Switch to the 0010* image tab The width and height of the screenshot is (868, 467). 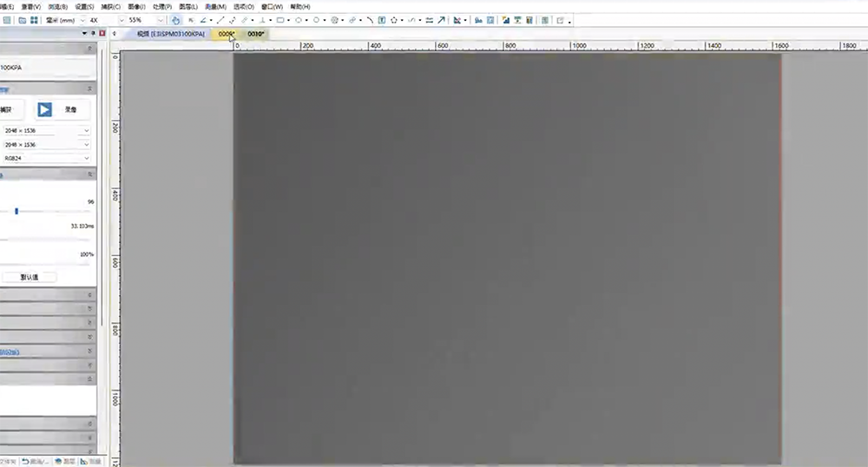click(x=256, y=34)
